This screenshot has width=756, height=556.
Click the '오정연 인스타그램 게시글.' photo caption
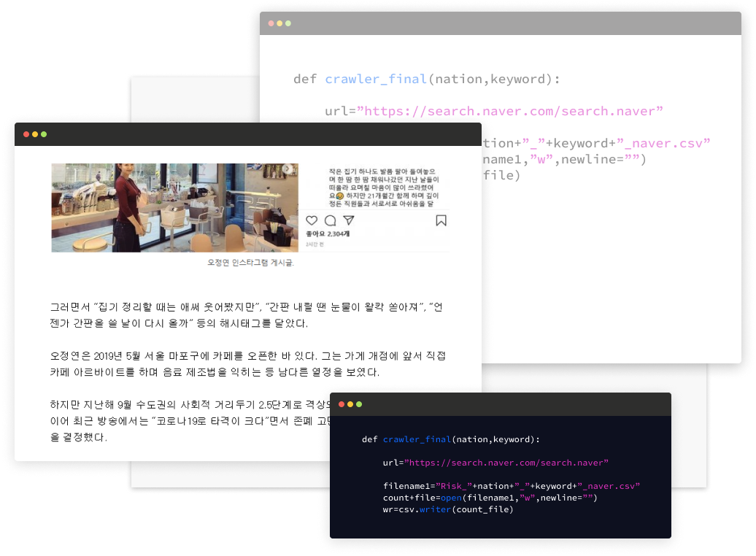251,263
